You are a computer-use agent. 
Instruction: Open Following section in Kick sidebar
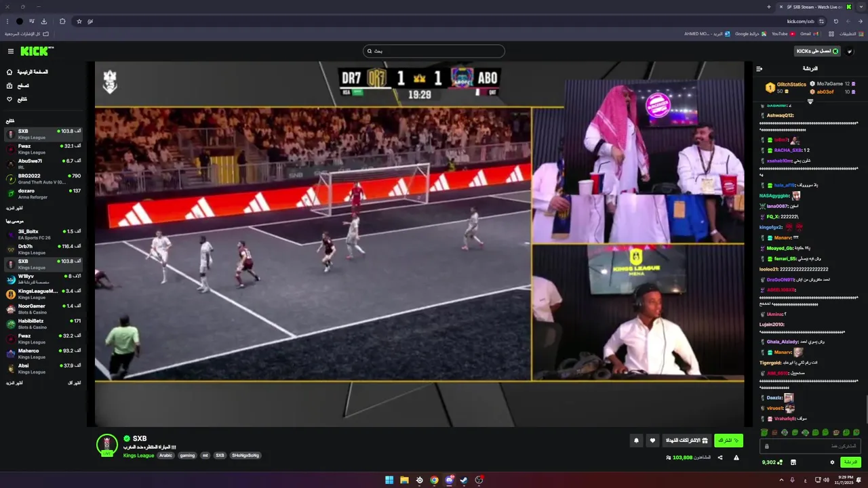[x=16, y=99]
